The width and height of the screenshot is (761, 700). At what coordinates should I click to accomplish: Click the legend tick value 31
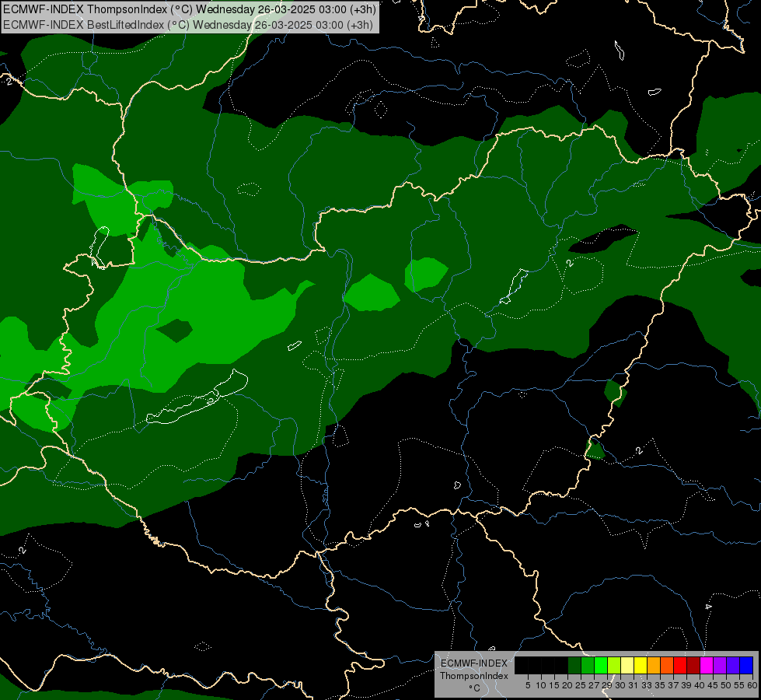[634, 685]
